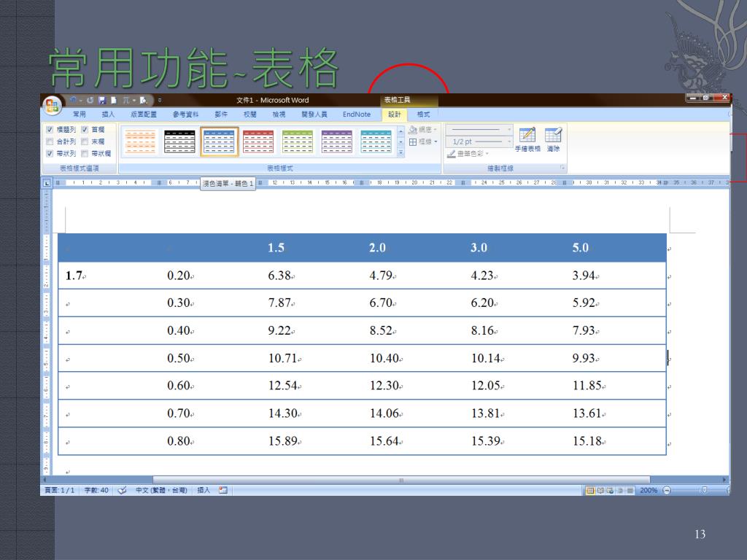Click the Redo icon in quick access toolbar
The image size is (747, 560).
click(90, 100)
